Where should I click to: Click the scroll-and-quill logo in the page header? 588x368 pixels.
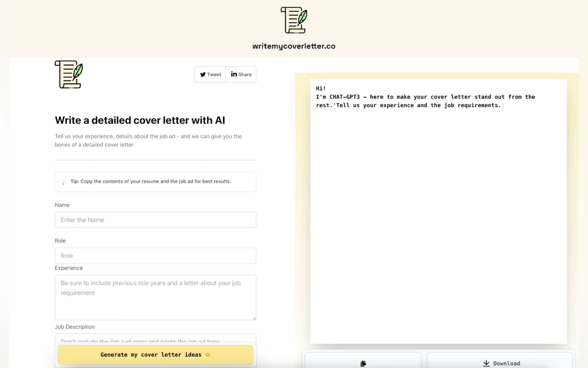click(294, 20)
